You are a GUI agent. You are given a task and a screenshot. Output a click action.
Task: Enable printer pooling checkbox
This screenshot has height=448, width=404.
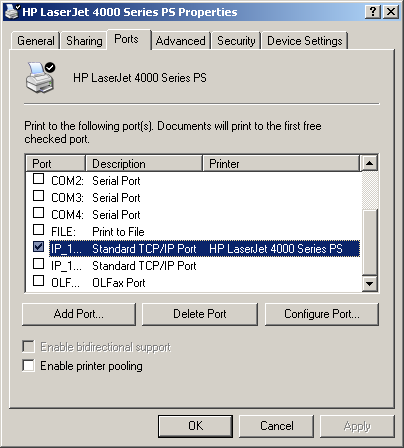pos(28,365)
